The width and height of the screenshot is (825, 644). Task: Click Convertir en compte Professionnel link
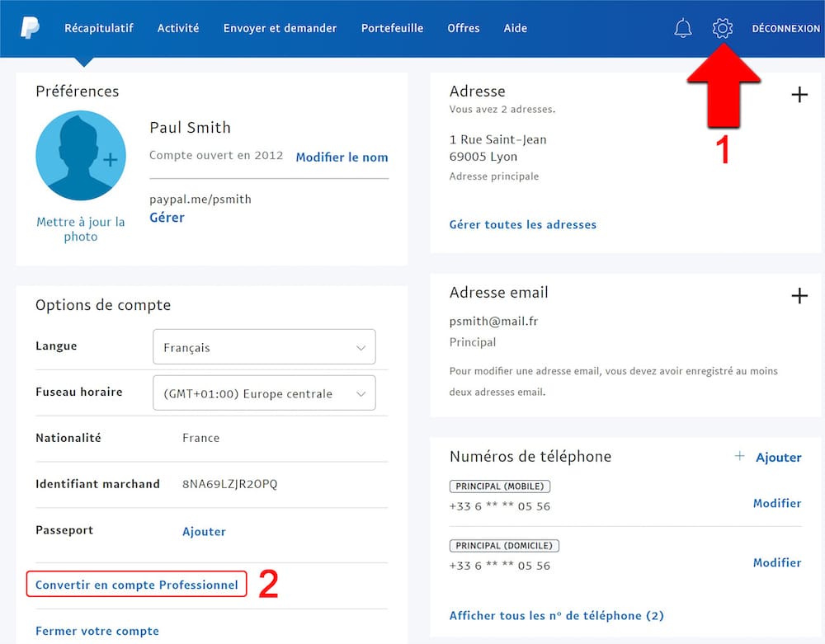[137, 585]
